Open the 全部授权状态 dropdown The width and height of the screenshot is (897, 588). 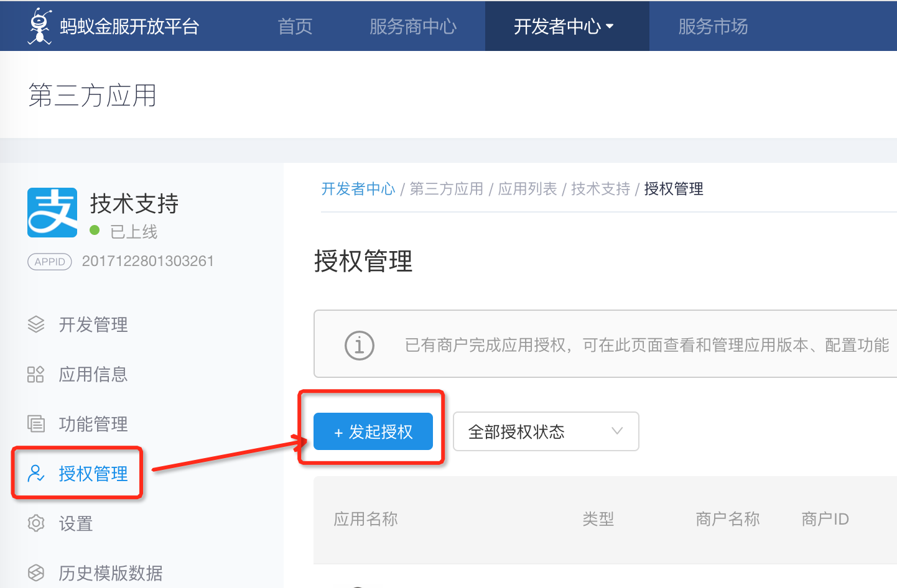click(x=545, y=431)
